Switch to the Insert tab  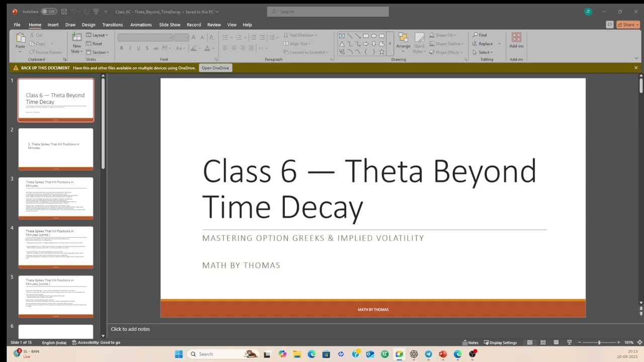tap(53, 25)
